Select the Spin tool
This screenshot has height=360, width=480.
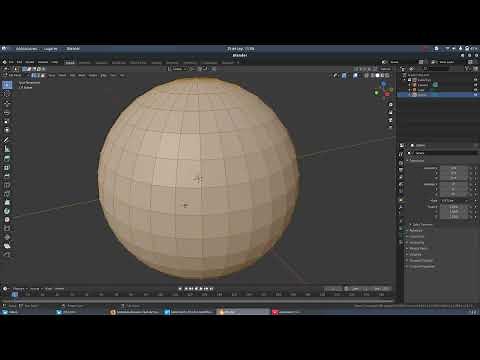pos(7,211)
